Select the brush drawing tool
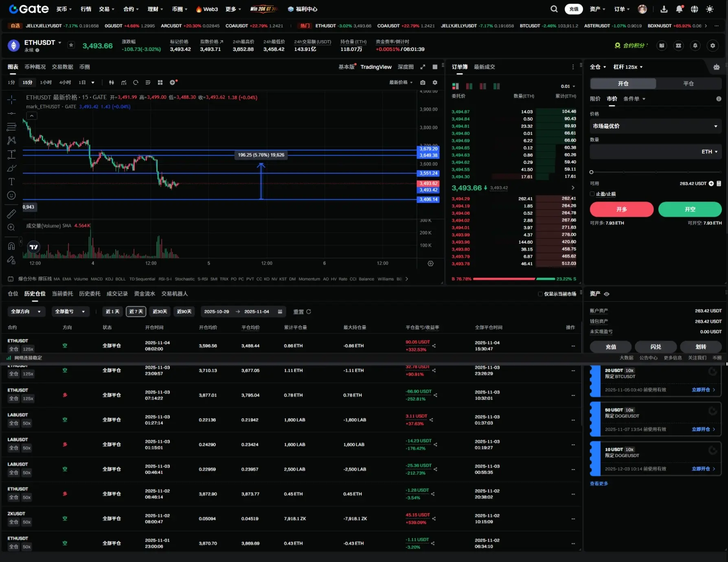 click(x=11, y=168)
